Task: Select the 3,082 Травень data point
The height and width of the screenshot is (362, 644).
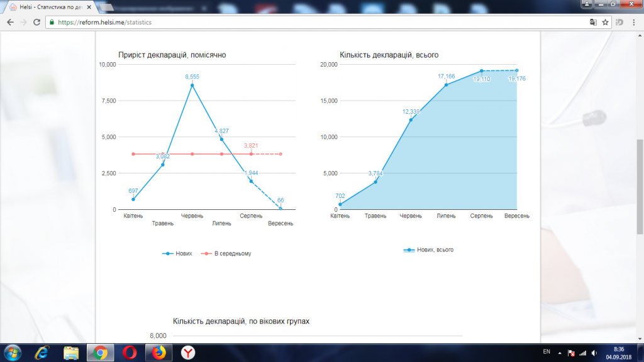Action: pyautogui.click(x=163, y=165)
